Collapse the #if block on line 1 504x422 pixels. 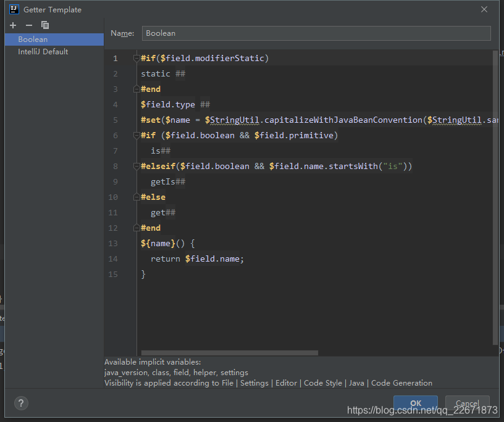coord(136,57)
